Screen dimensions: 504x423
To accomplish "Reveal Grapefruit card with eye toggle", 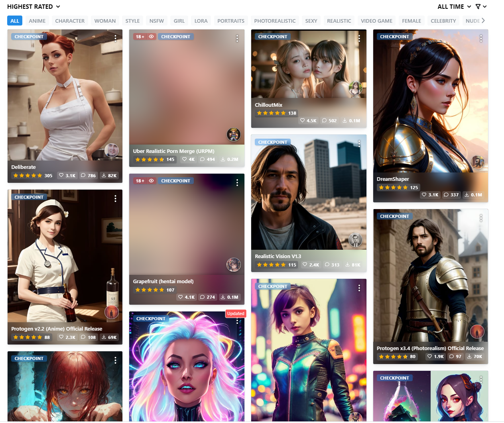I will 151,181.
